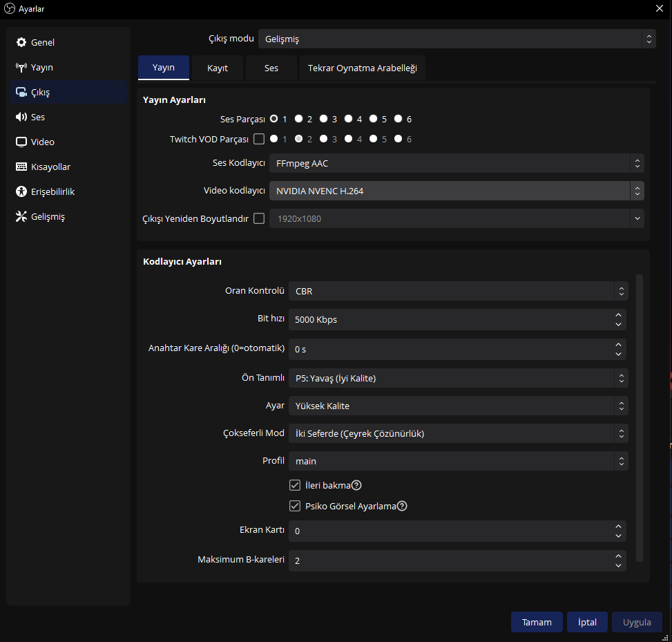Select Twitch VOD track 2 radio
This screenshot has width=672, height=642.
[299, 139]
